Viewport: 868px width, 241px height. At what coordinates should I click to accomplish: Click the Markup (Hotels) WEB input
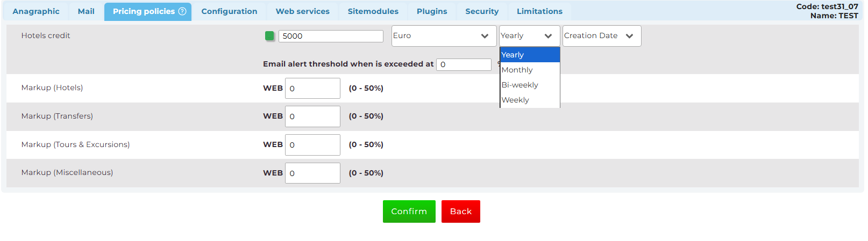(312, 88)
